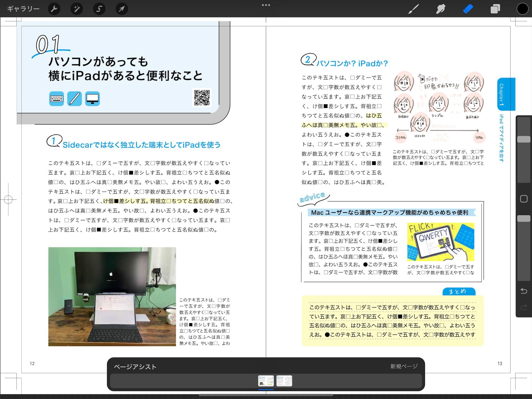Tap the monitor icon on the page artwork
The width and height of the screenshot is (532, 399).
tap(93, 99)
